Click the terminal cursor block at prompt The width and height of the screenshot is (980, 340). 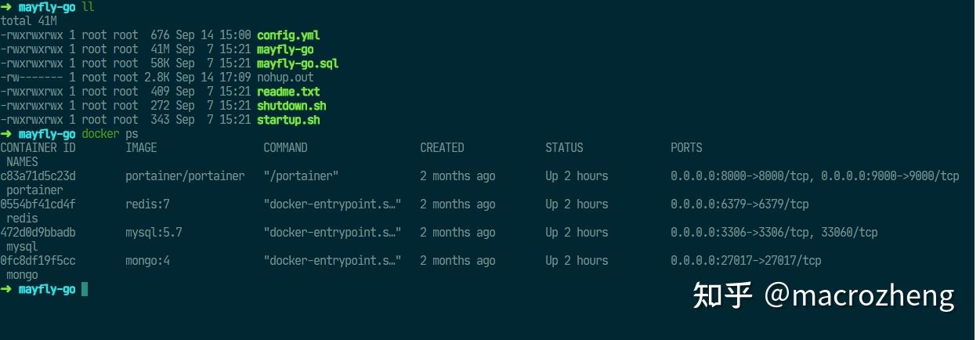pyautogui.click(x=85, y=289)
